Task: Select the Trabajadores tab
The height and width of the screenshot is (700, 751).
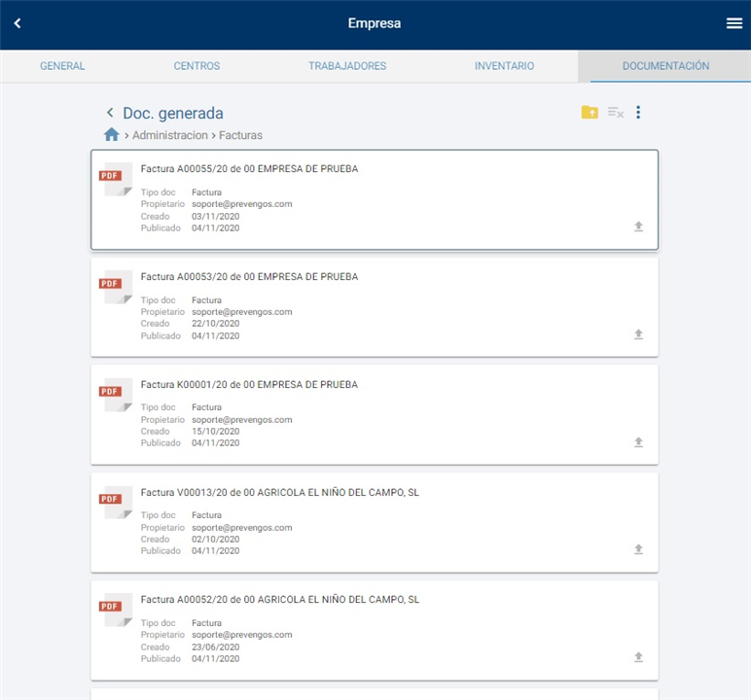Action: click(347, 66)
